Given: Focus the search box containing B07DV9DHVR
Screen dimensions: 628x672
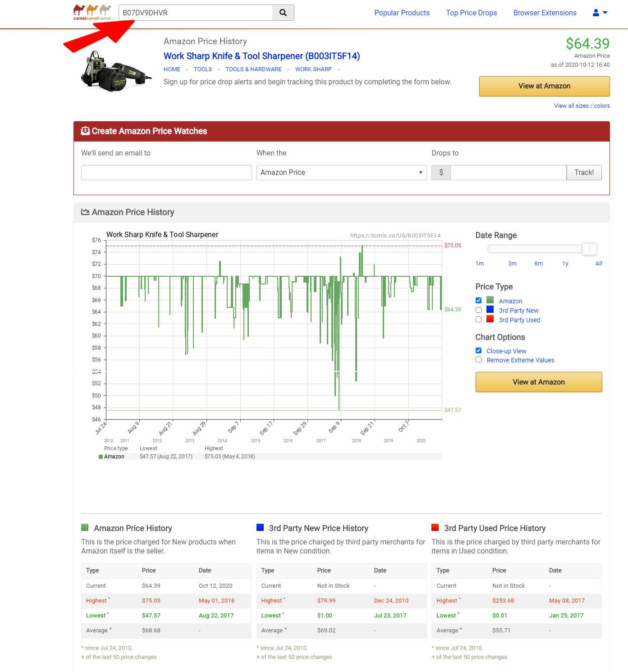Looking at the screenshot, I should point(196,13).
